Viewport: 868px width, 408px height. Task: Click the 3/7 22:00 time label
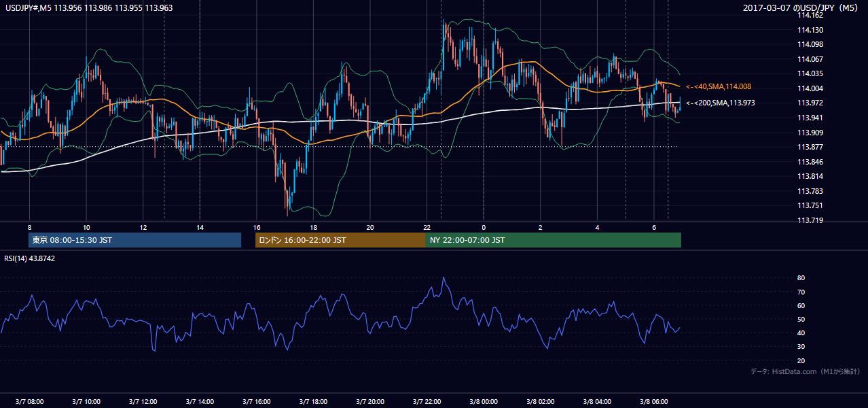[x=427, y=401]
